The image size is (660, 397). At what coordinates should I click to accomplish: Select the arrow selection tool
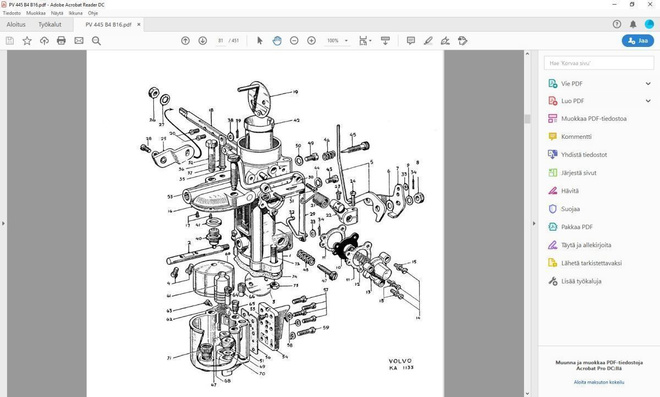pos(260,41)
